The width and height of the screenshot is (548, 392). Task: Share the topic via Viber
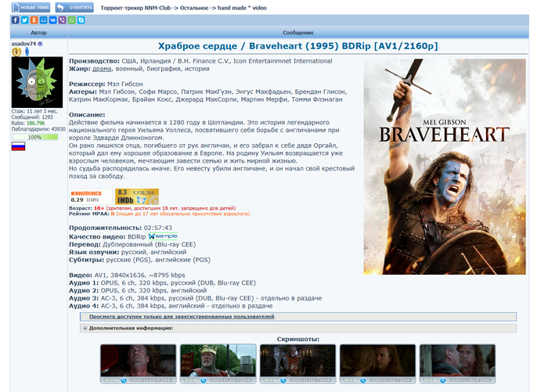62,20
